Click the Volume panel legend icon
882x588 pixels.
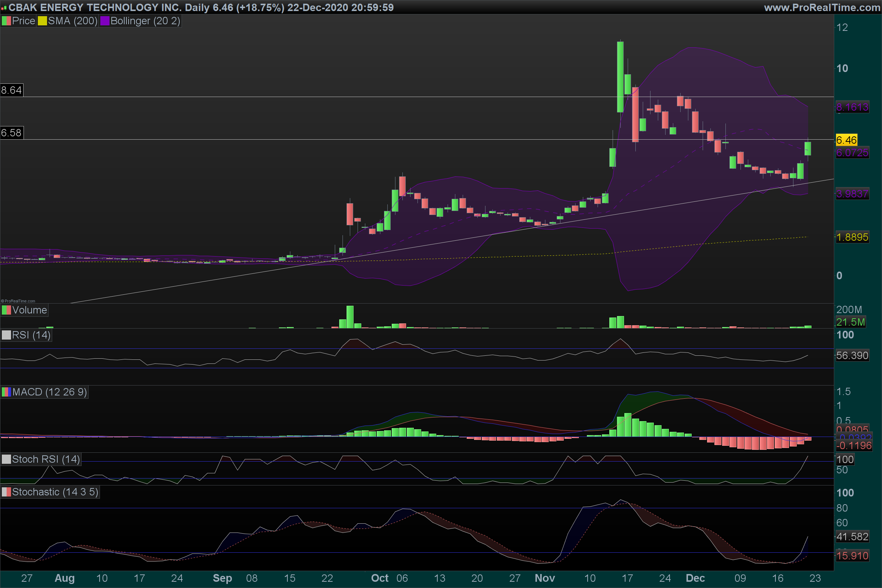[x=6, y=310]
